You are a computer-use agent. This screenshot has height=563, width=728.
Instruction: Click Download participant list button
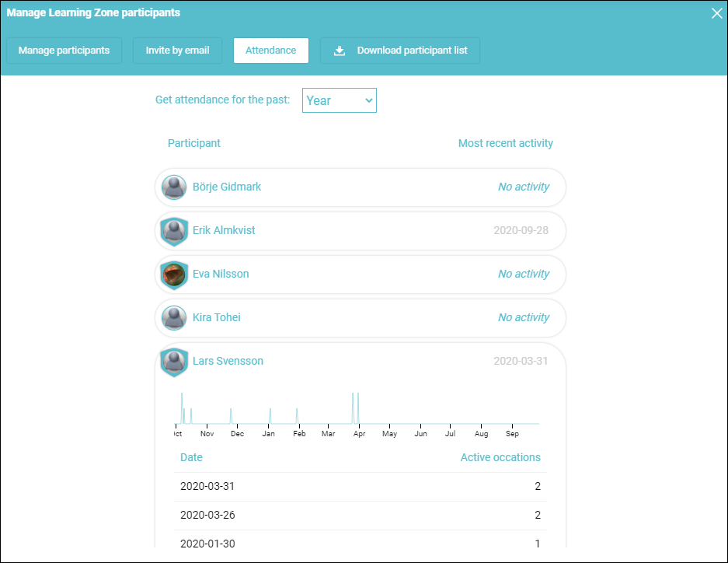[400, 51]
